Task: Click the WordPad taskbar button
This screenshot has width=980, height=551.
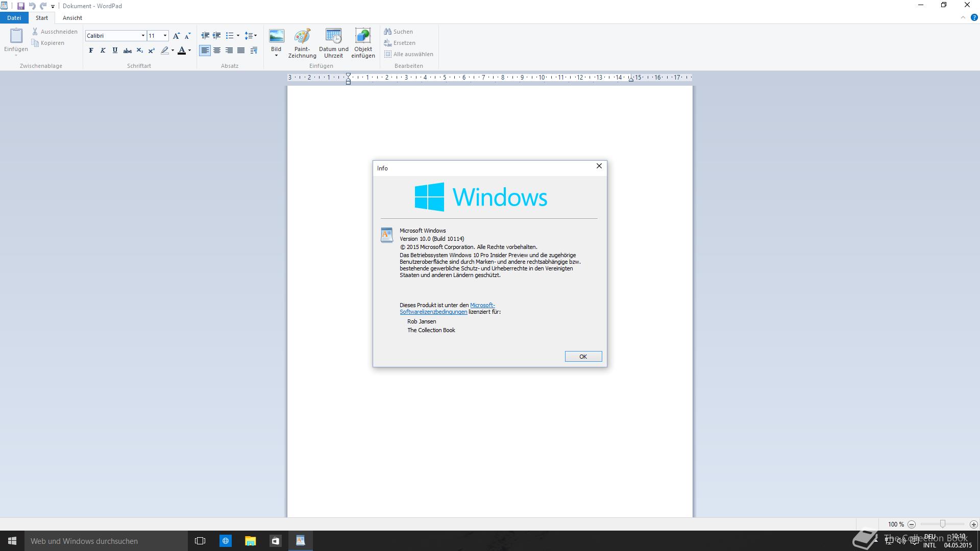Action: 301,541
